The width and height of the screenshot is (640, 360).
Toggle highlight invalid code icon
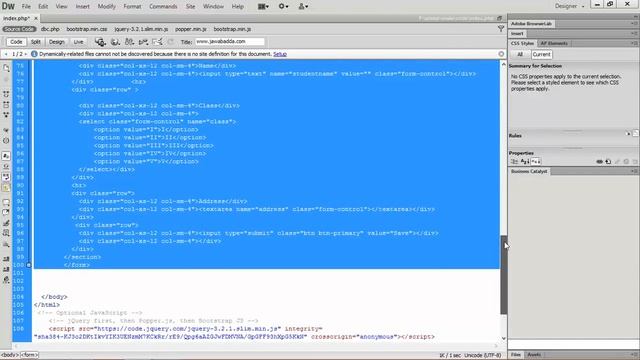coord(6,167)
